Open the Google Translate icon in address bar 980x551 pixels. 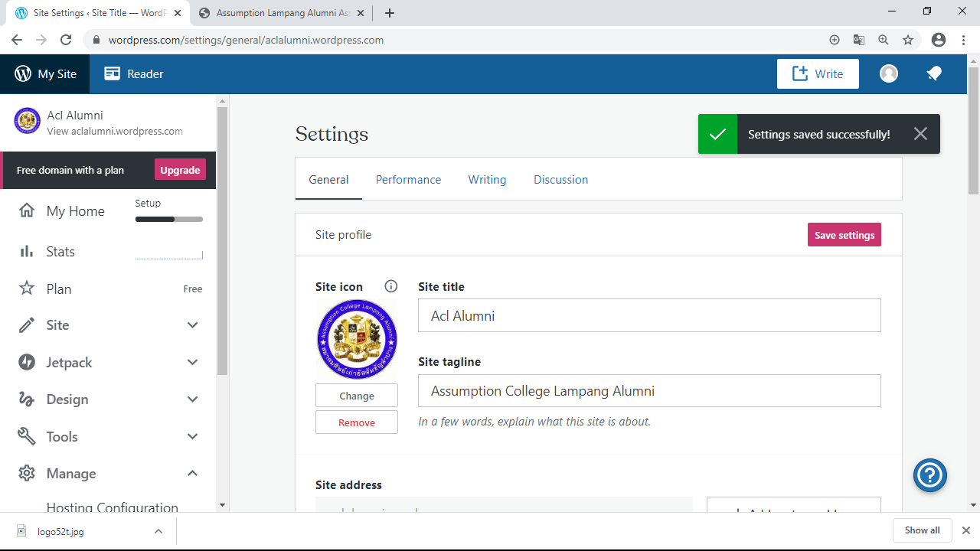(859, 40)
